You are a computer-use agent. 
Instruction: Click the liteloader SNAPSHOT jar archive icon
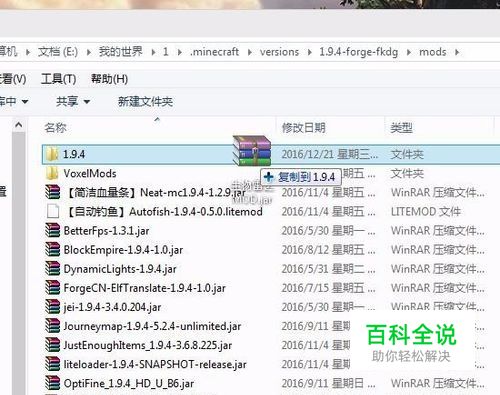coord(52,364)
